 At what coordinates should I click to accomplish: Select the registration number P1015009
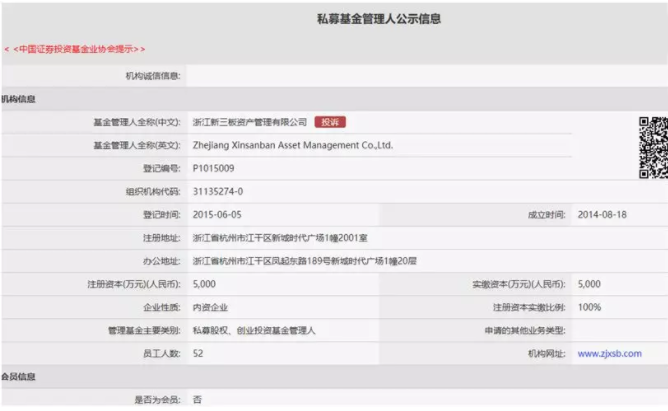tap(213, 168)
